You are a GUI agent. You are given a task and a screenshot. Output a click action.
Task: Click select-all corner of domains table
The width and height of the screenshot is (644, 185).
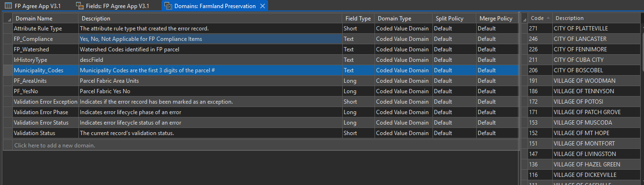click(x=8, y=19)
